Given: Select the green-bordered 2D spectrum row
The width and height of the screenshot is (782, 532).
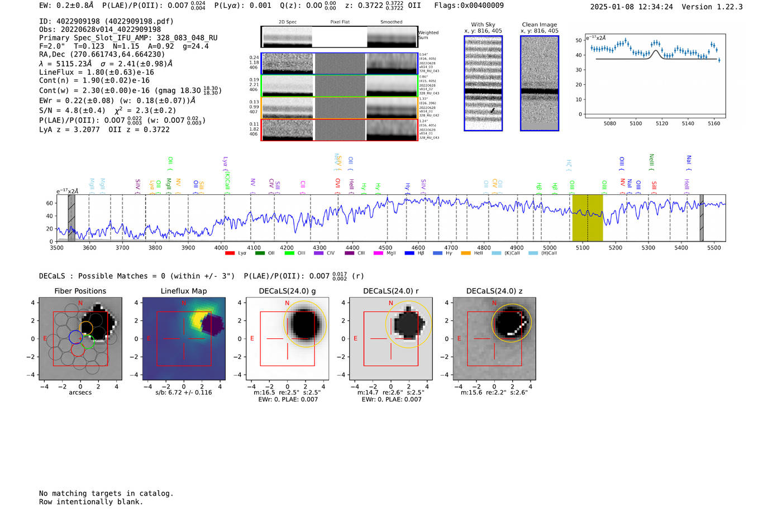Looking at the screenshot, I should 339,85.
